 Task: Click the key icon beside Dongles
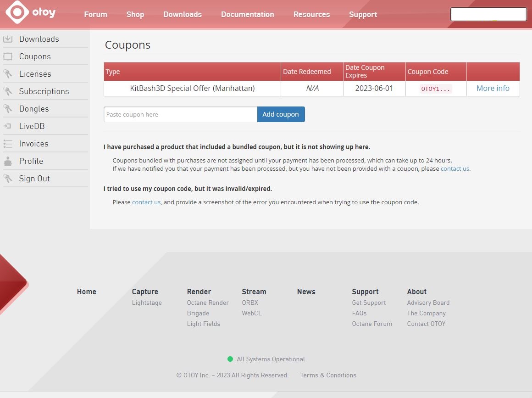8,109
